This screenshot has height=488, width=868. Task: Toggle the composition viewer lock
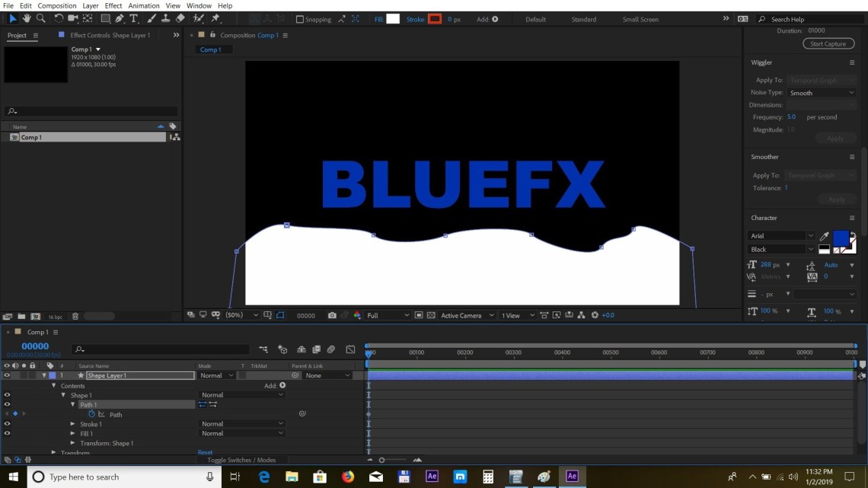212,35
